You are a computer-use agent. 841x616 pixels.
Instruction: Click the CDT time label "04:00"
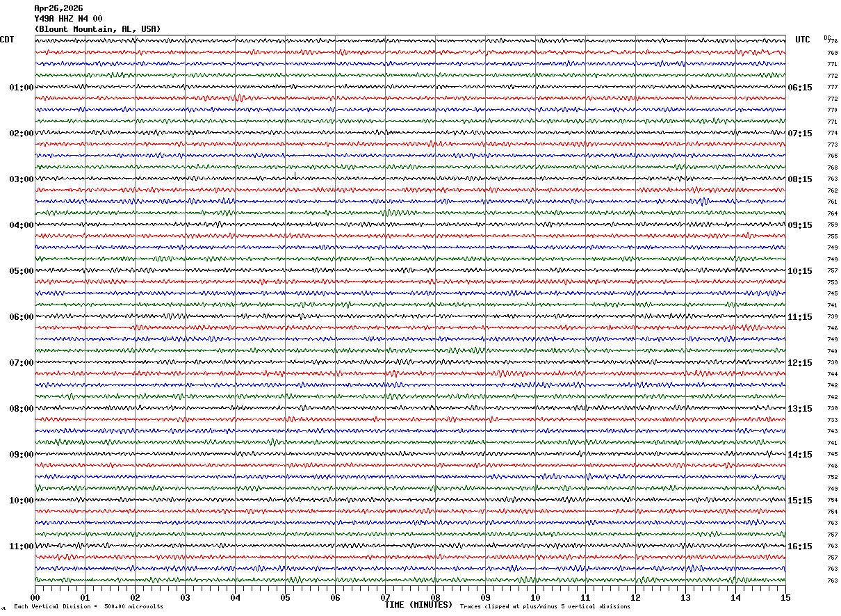[x=22, y=225]
